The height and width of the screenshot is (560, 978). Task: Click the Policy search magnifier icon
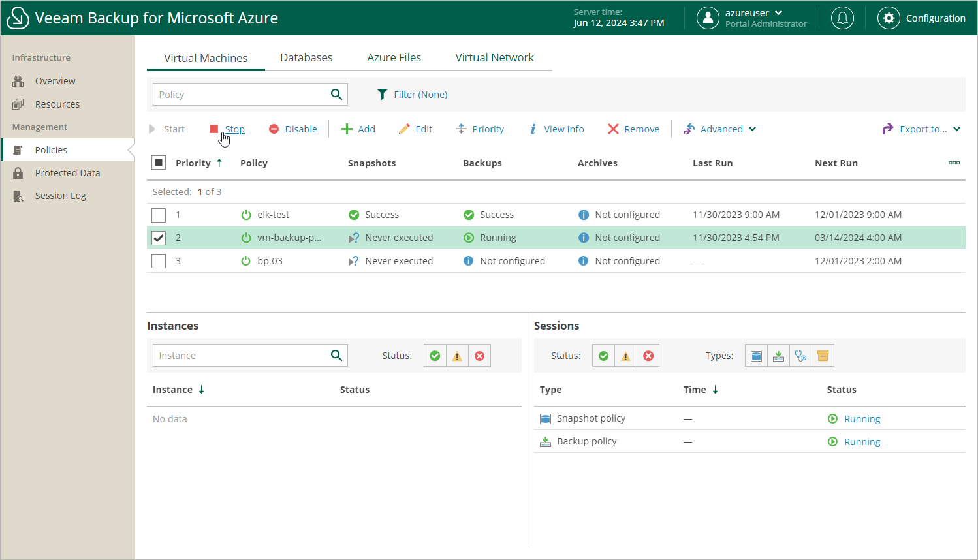pyautogui.click(x=336, y=95)
